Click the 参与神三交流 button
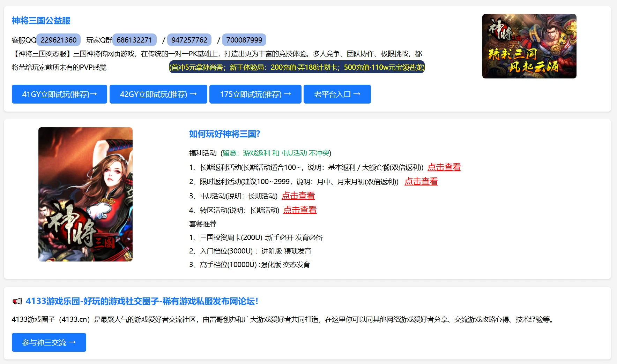 (49, 342)
